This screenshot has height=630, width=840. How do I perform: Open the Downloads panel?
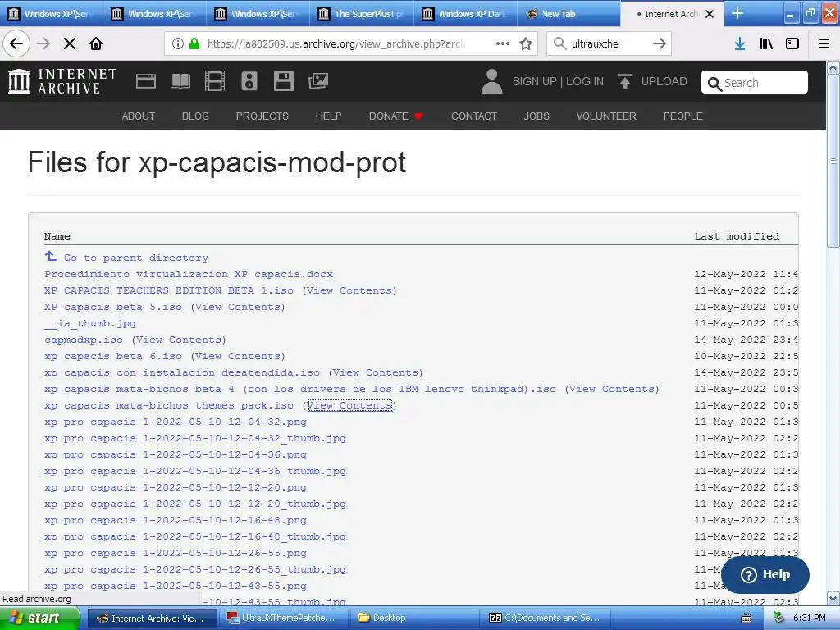[740, 43]
